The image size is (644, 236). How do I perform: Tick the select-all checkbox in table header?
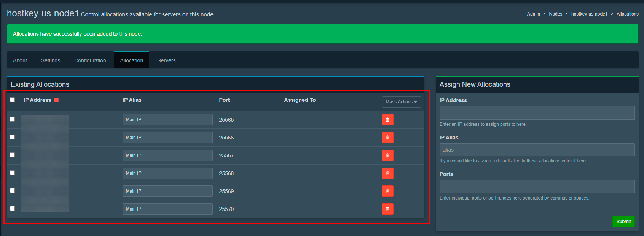(x=13, y=100)
